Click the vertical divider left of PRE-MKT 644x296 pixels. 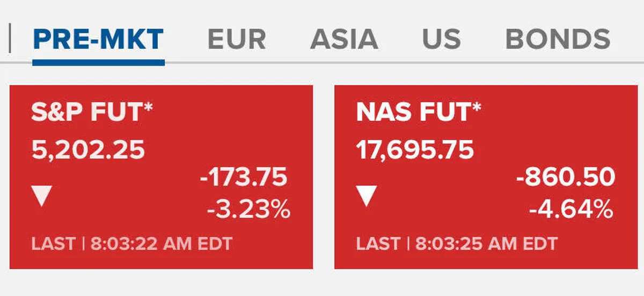[10, 40]
